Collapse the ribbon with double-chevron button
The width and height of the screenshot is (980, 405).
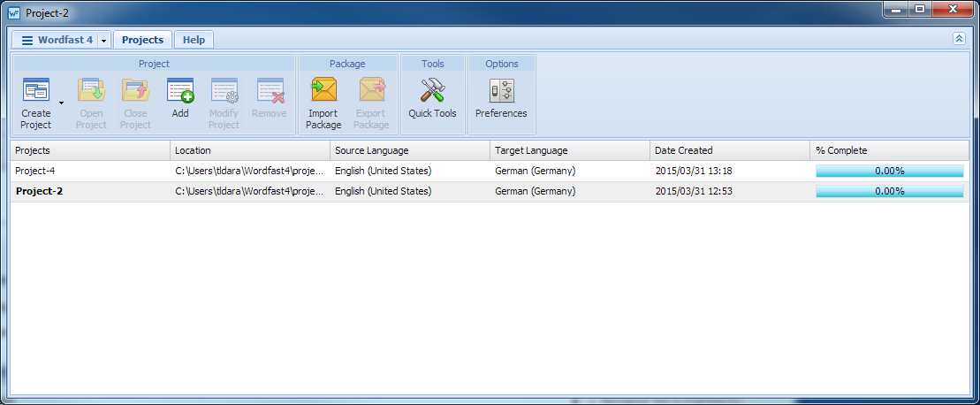(x=959, y=39)
